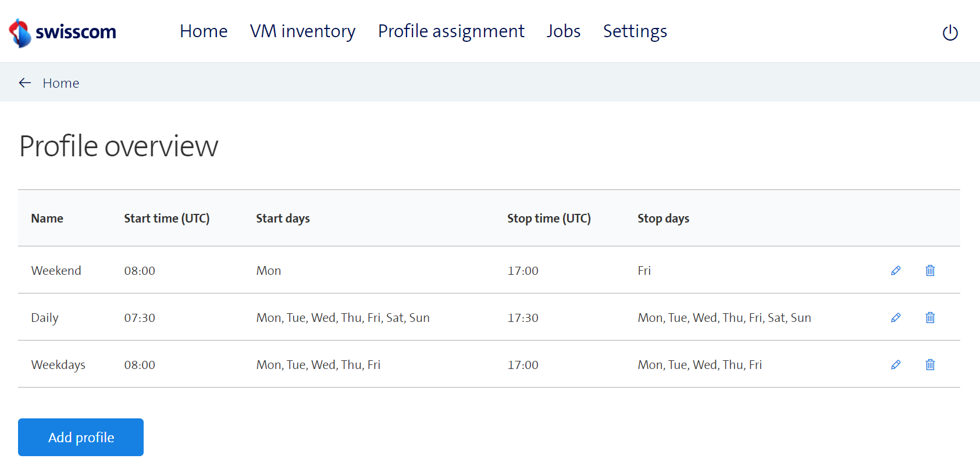Edit the Weekdays profile pencil icon
This screenshot has width=980, height=473.
click(896, 364)
